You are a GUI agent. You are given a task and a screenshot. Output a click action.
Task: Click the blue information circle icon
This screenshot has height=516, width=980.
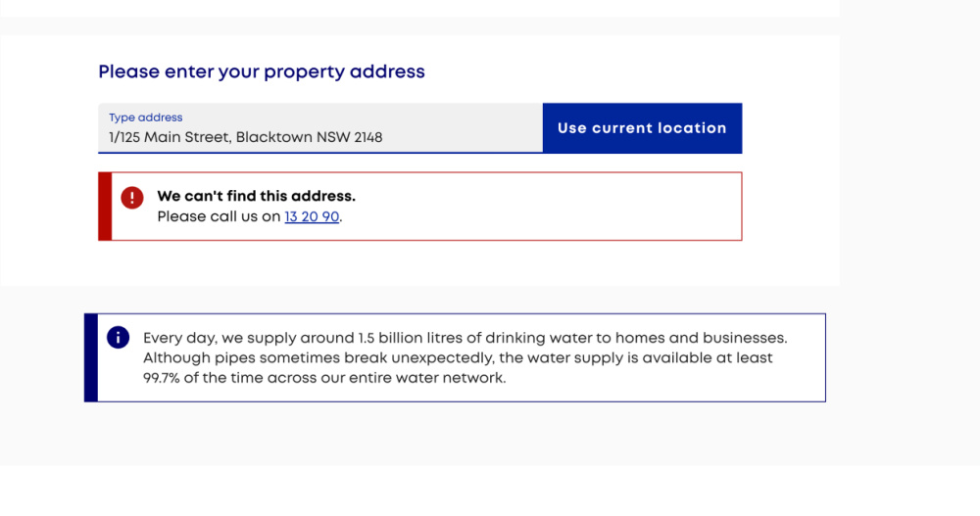tap(119, 338)
